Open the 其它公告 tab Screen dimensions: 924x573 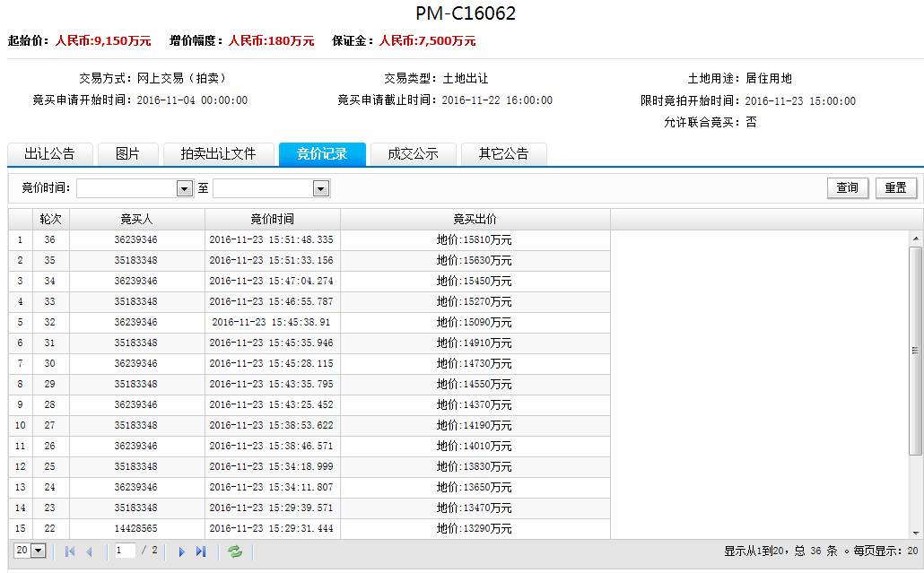(504, 154)
